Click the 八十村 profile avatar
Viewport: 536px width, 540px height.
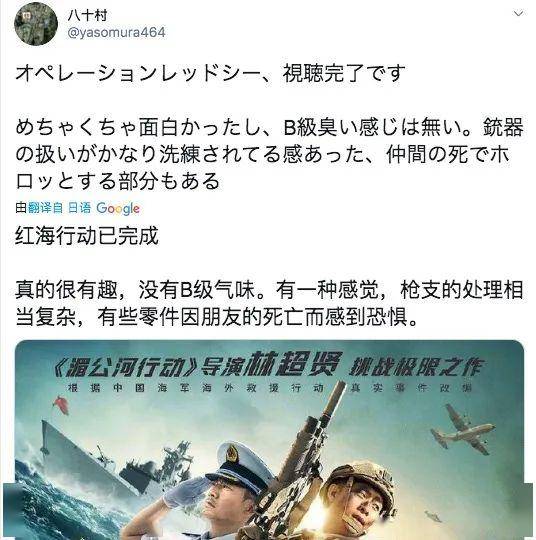pos(36,23)
